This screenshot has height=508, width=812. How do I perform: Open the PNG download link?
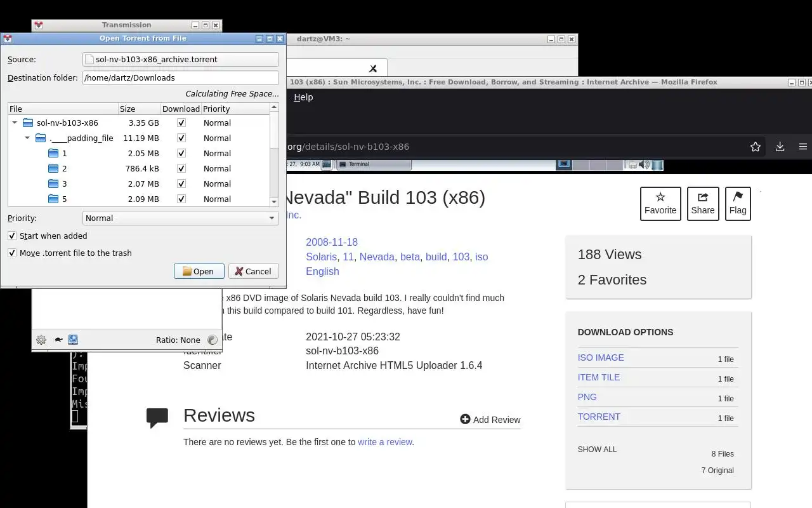click(587, 397)
